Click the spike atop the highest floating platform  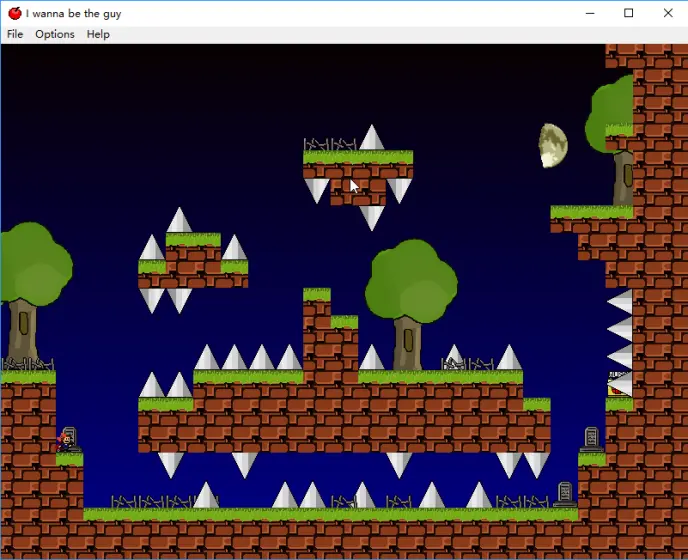tap(372, 138)
